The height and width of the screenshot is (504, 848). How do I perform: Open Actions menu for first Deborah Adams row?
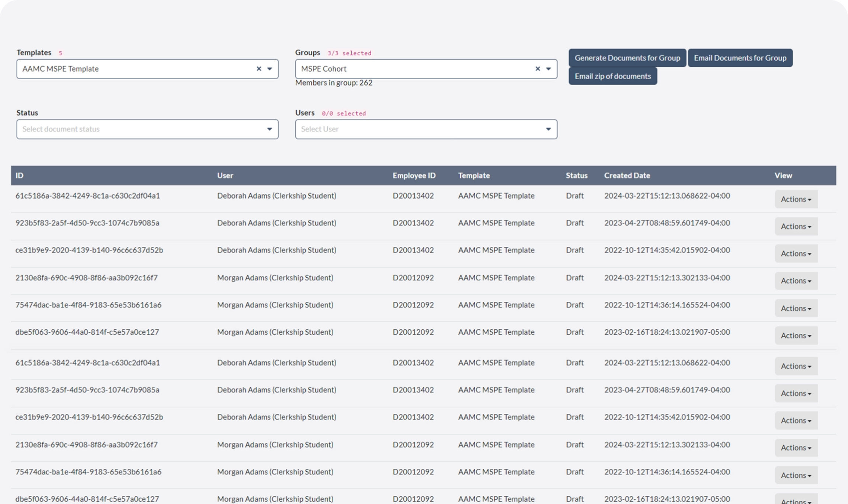tap(796, 199)
